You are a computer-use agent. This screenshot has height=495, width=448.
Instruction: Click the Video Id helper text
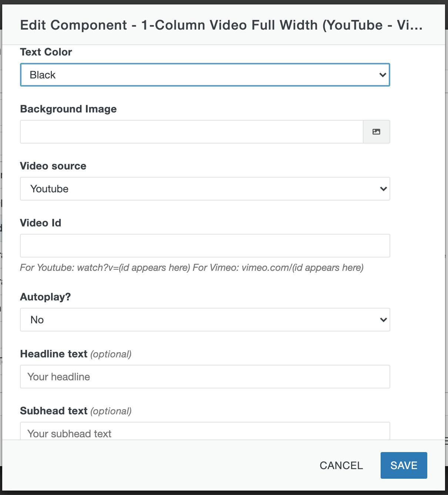click(192, 267)
